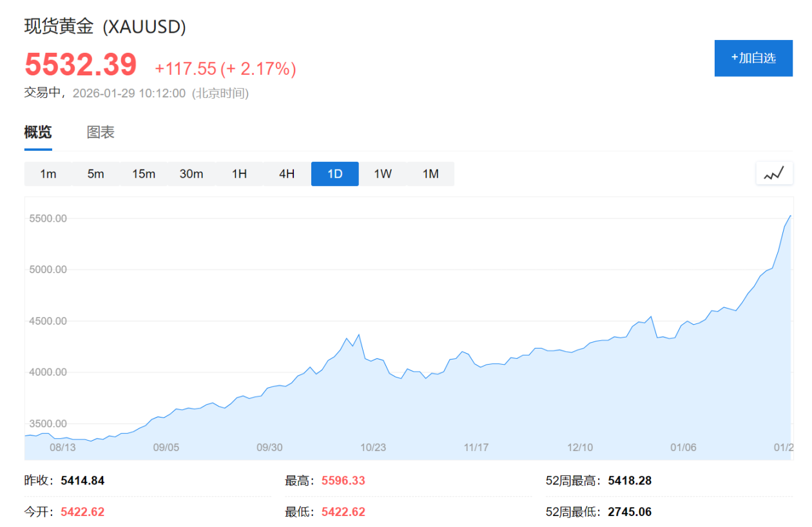Click the line chart type icon
This screenshot has height=527, width=812.
[774, 173]
